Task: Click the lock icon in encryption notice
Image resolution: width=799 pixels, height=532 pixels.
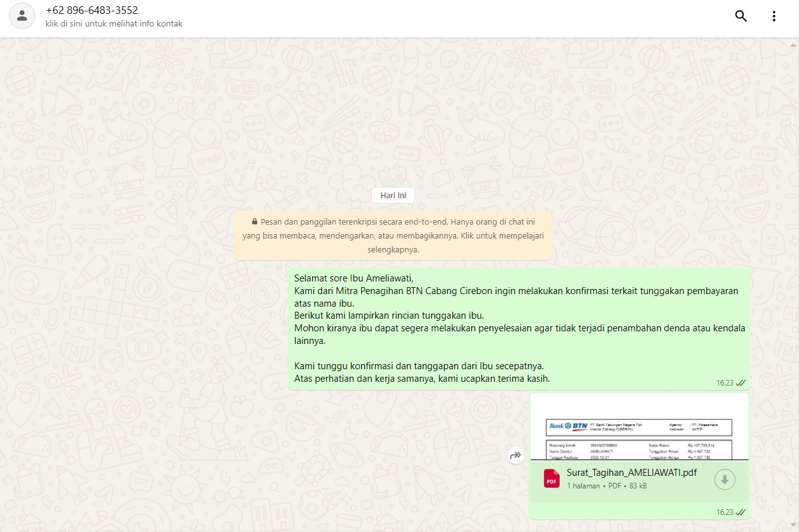Action: coord(255,222)
